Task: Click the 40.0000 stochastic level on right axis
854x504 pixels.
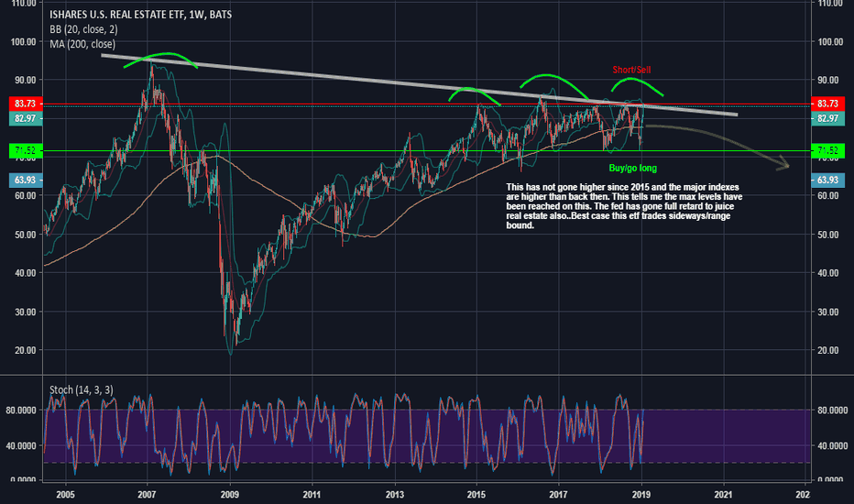Action: 832,445
